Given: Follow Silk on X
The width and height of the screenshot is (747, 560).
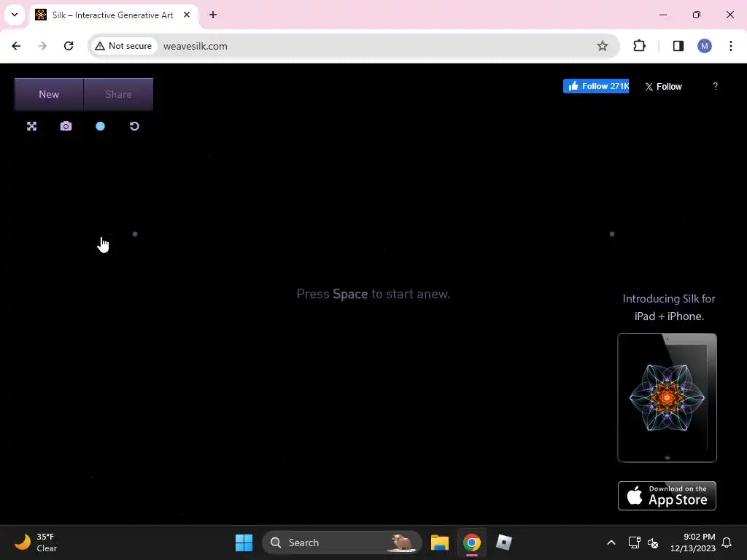Looking at the screenshot, I should pyautogui.click(x=663, y=87).
